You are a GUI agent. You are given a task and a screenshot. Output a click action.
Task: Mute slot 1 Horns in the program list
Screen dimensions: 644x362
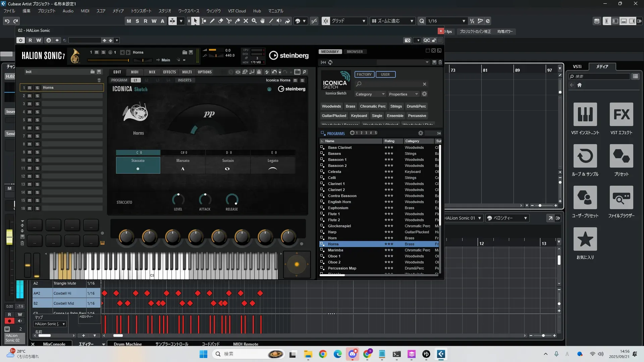[x=30, y=88]
